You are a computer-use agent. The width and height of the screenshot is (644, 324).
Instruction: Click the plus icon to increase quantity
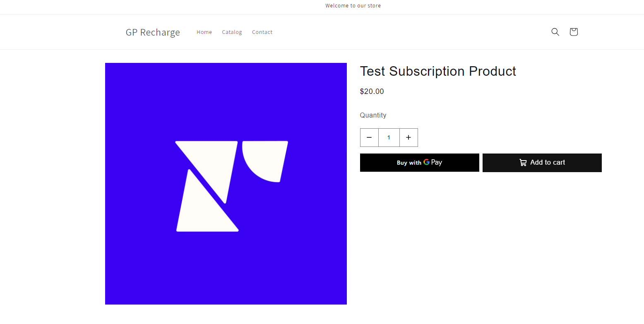pyautogui.click(x=409, y=137)
